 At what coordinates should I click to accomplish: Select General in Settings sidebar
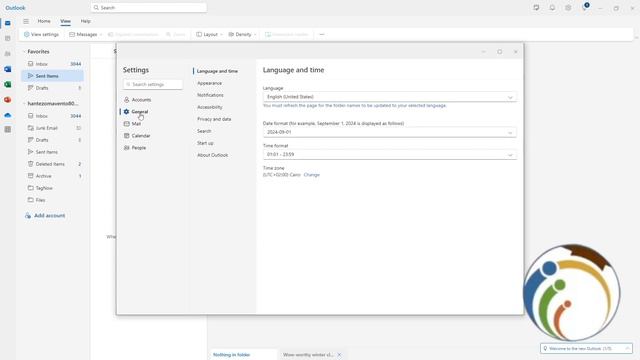[136, 112]
